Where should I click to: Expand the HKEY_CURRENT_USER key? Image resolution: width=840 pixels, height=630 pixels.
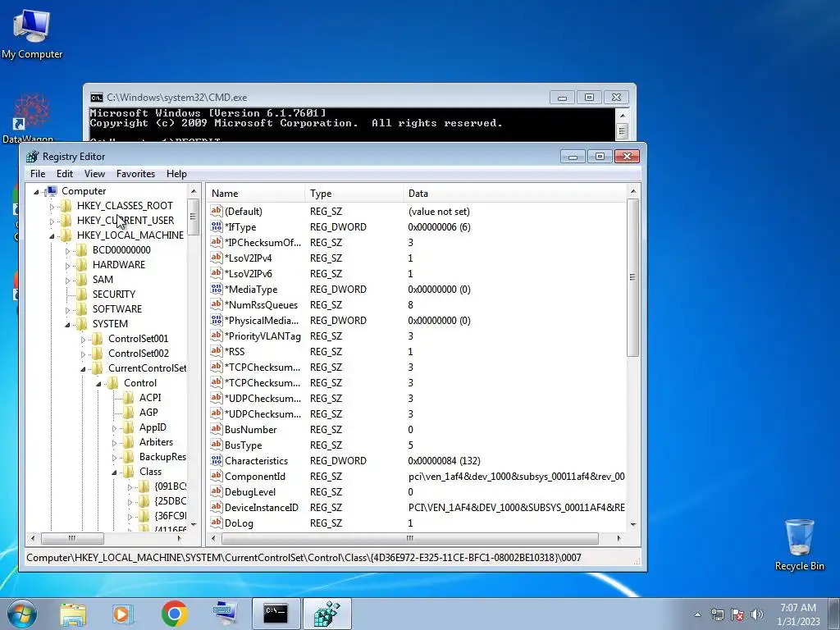(x=52, y=221)
